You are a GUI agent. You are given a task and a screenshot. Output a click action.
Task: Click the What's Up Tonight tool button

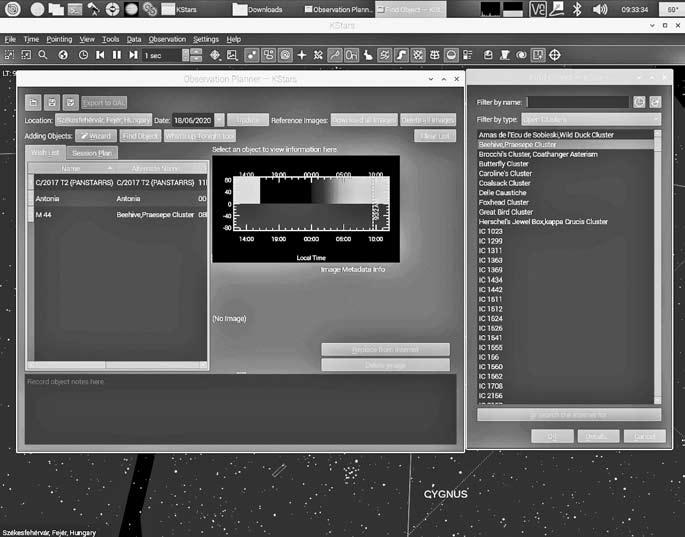click(200, 136)
